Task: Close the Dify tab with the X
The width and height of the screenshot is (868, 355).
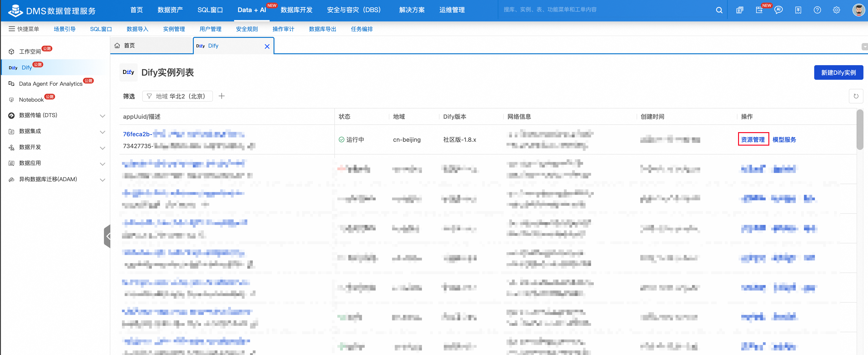Action: [267, 46]
